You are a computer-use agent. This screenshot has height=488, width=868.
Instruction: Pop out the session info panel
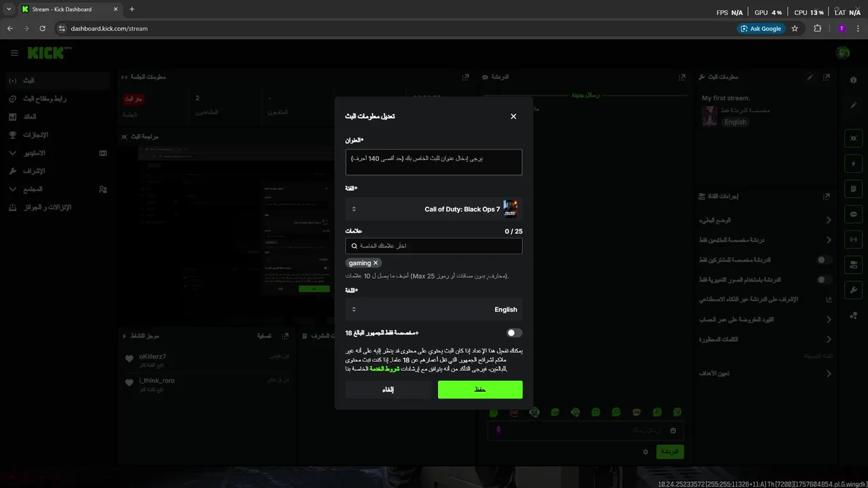click(x=465, y=77)
